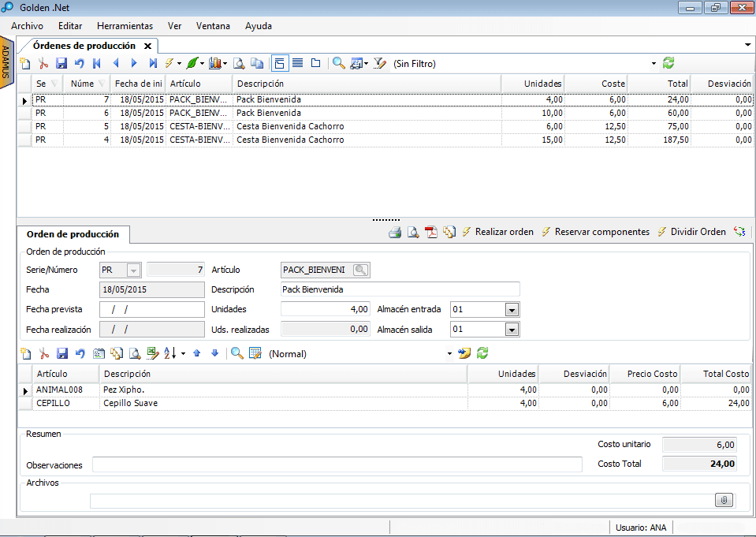Screen dimensions: 756x537
Task: Export the order using the PDF icon
Action: pos(430,233)
